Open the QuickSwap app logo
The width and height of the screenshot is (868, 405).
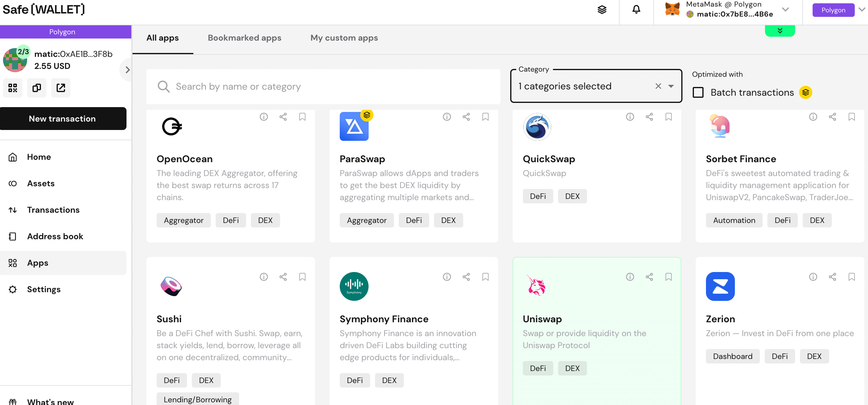(537, 126)
